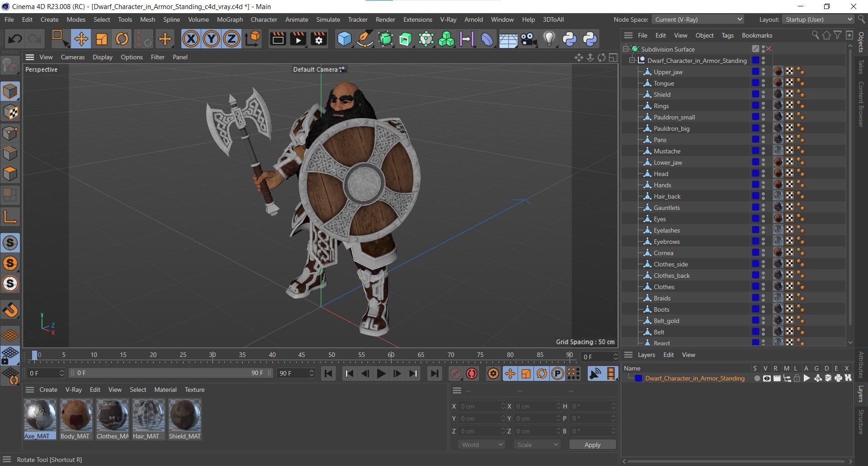Select the Scale tool
This screenshot has width=868, height=466.
tap(102, 39)
